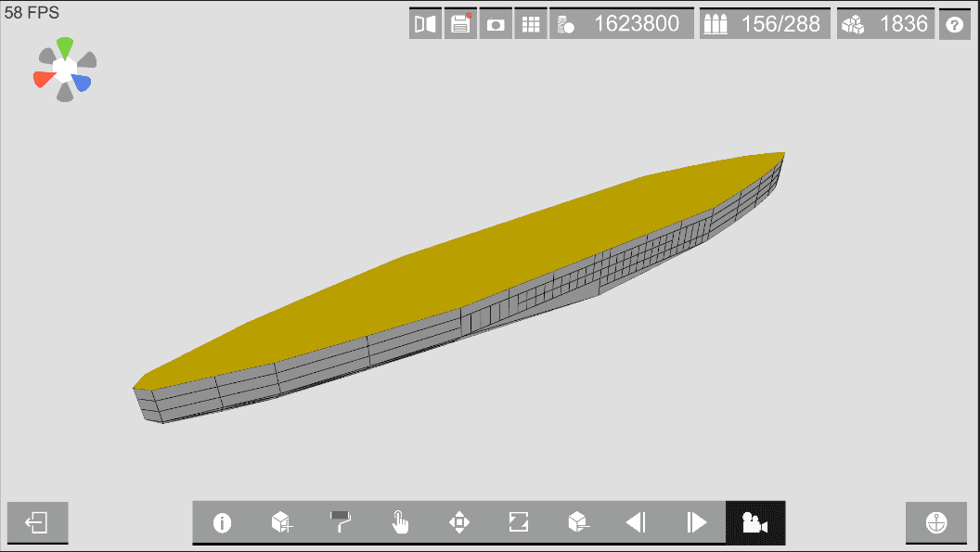This screenshot has width=980, height=552.
Task: Click the ammunition count 156/288
Action: click(x=765, y=24)
